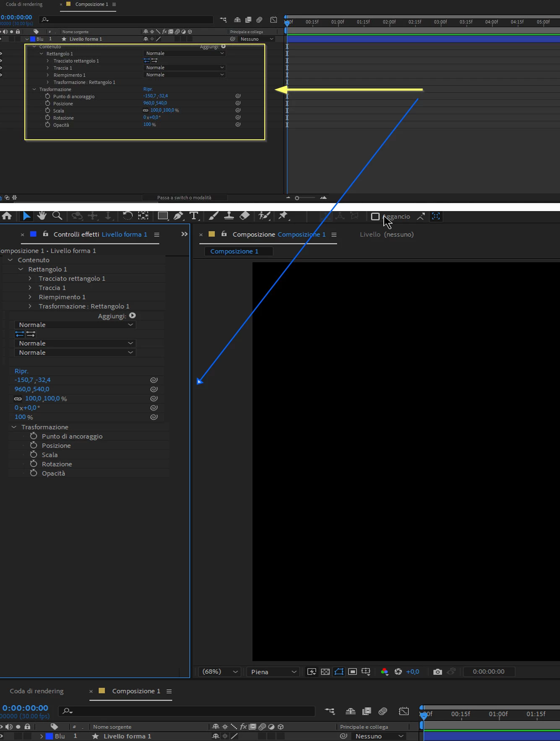
Task: Select the Zoom magnifier tool
Action: click(x=57, y=216)
